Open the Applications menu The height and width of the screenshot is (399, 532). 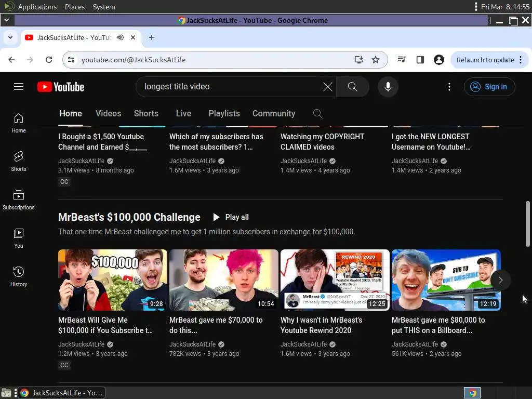37,7
